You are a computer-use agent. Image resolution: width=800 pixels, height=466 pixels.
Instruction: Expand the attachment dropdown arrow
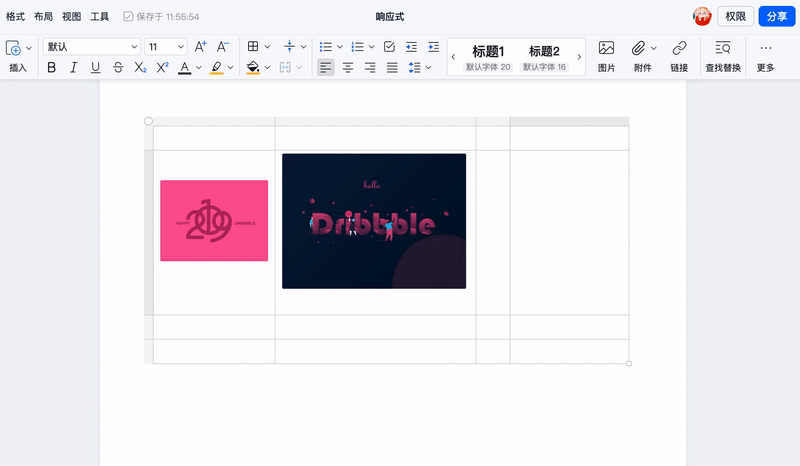[x=654, y=48]
